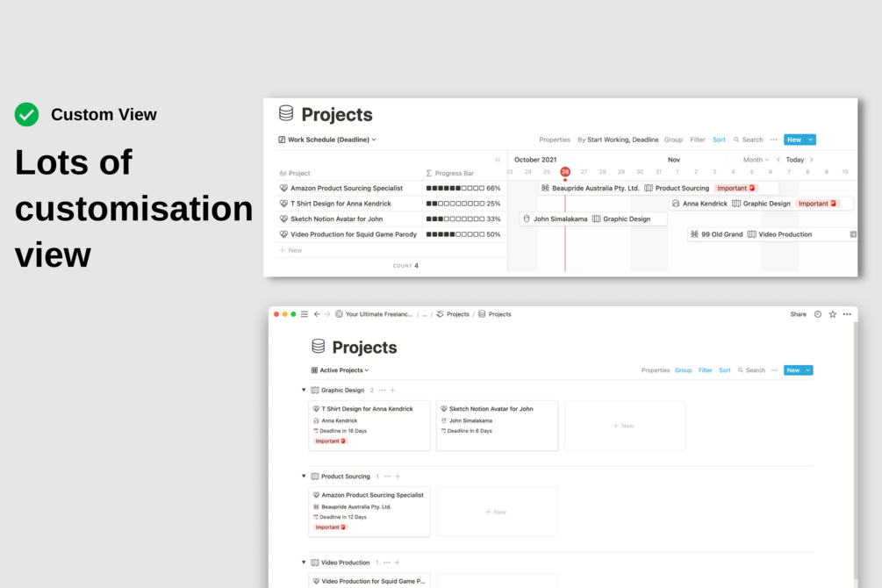The width and height of the screenshot is (882, 588).
Task: Click Filter in Active Projects toolbar
Action: click(706, 370)
